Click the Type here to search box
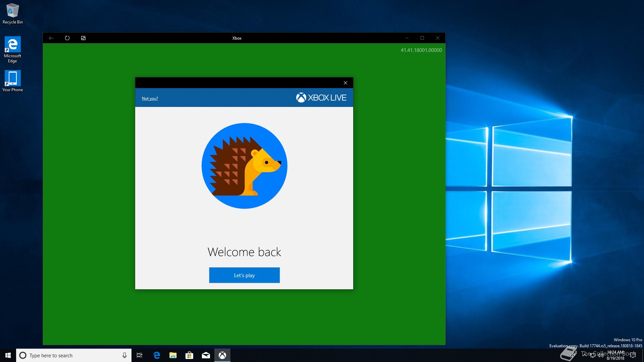644x362 pixels. (x=74, y=355)
